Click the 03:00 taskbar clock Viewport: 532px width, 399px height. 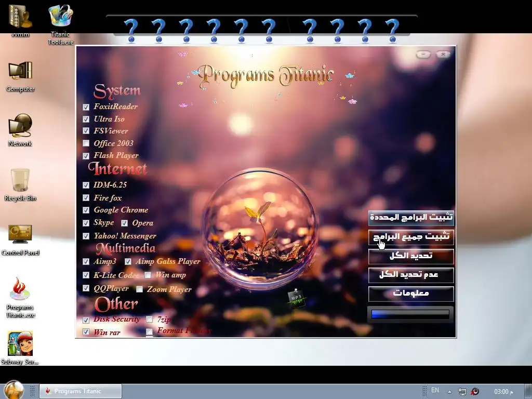[x=503, y=392]
